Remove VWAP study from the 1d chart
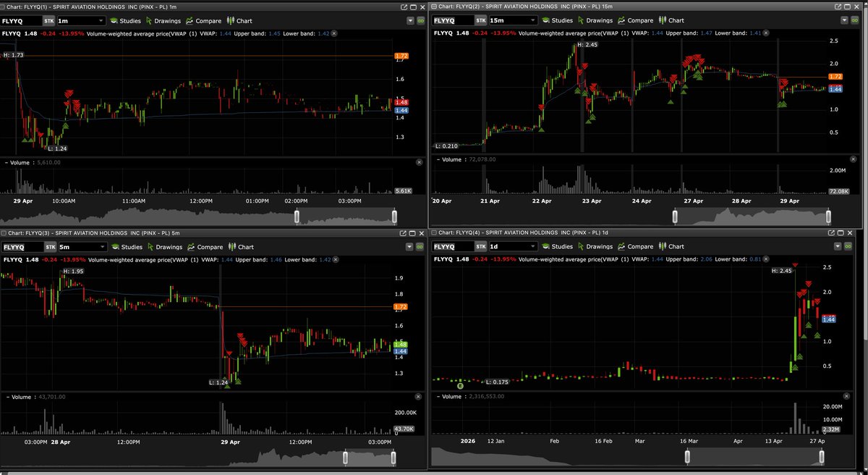The image size is (868, 475). click(x=766, y=259)
